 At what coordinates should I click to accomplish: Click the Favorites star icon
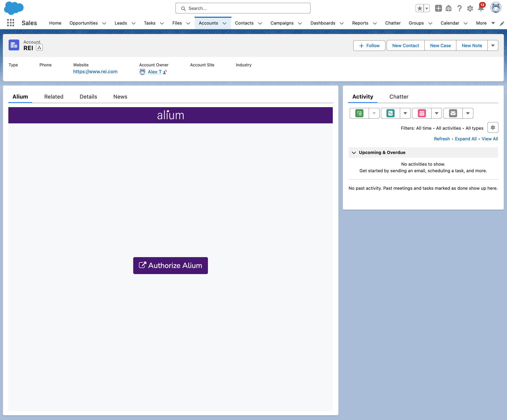420,8
